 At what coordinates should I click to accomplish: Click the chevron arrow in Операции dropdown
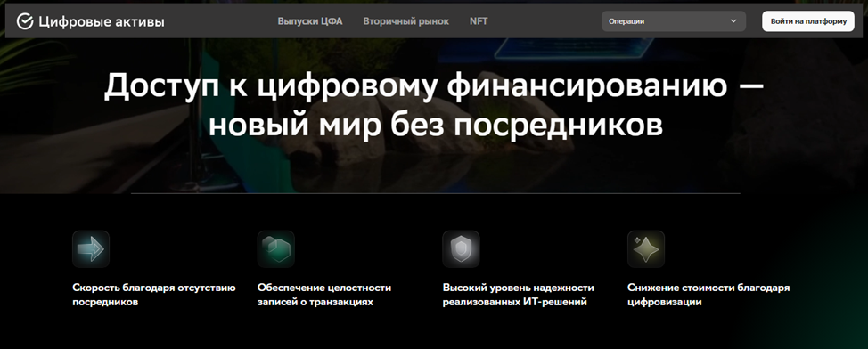(x=733, y=21)
